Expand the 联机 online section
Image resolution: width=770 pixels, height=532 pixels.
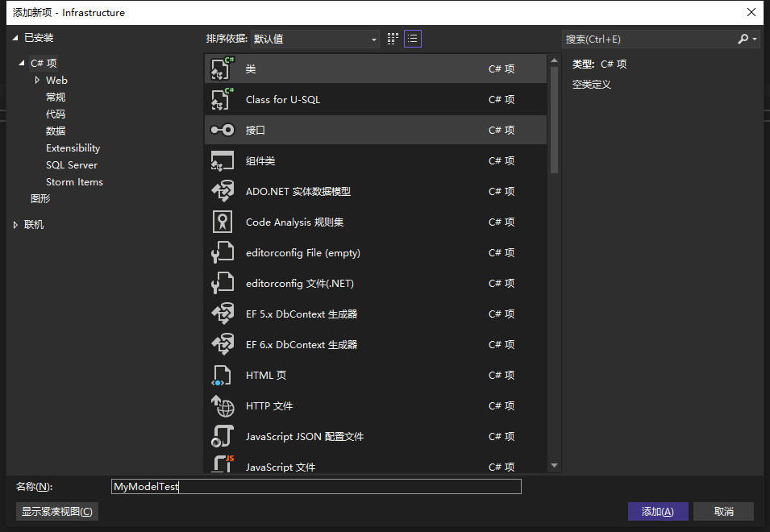15,225
